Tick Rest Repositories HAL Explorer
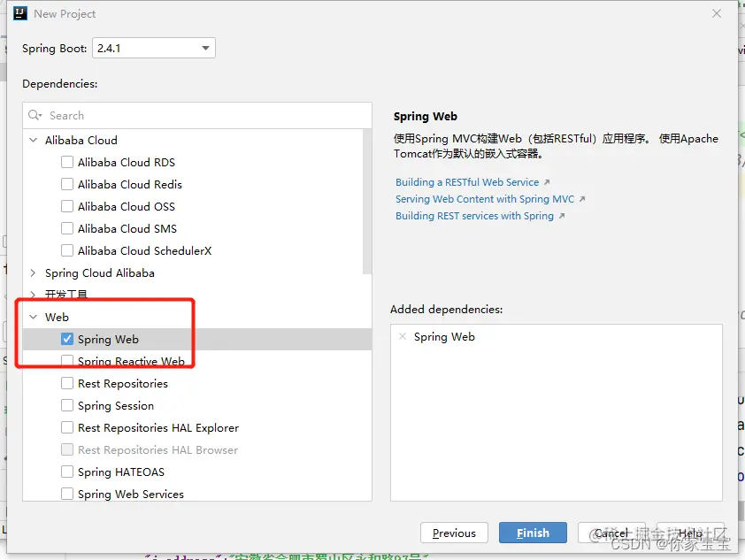Image resolution: width=745 pixels, height=560 pixels. 67,427
